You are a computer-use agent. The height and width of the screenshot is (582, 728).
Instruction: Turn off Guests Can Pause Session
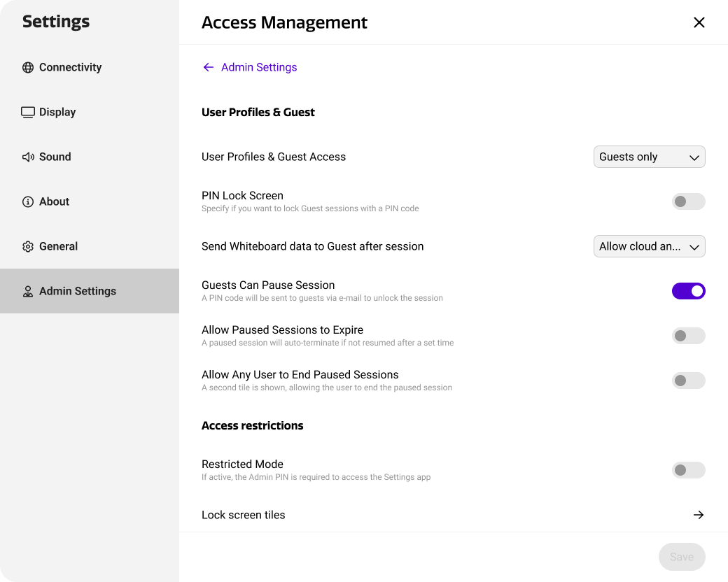click(688, 291)
